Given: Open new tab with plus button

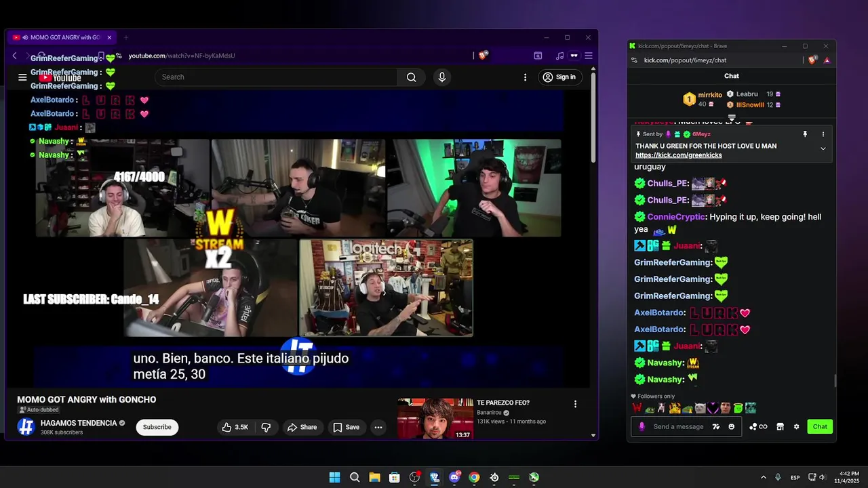Looking at the screenshot, I should point(125,37).
